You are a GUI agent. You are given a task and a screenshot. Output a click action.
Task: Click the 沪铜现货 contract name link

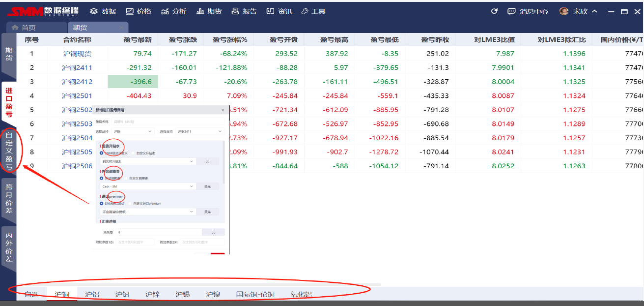click(77, 54)
